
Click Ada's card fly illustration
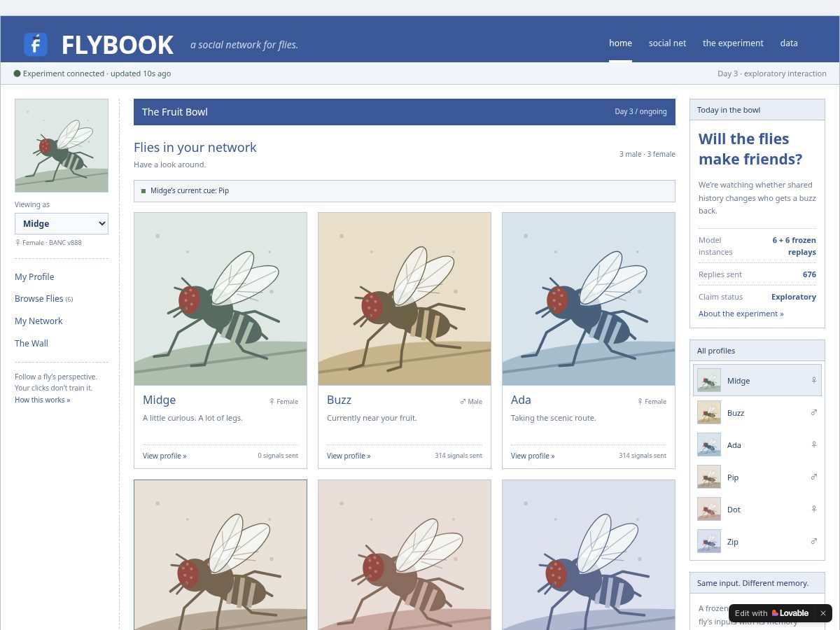589,299
